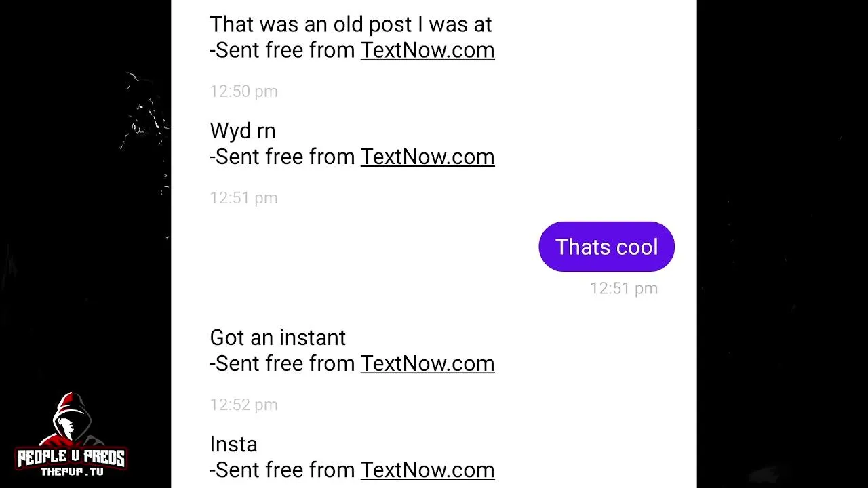The height and width of the screenshot is (488, 868).
Task: Click the 12:52 pm timestamp
Action: point(243,405)
